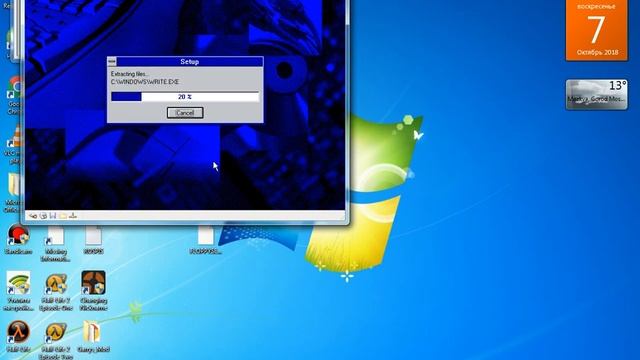Select the Team Fortress style orange-cross shortcut
The width and height of the screenshot is (640, 360).
tap(93, 291)
